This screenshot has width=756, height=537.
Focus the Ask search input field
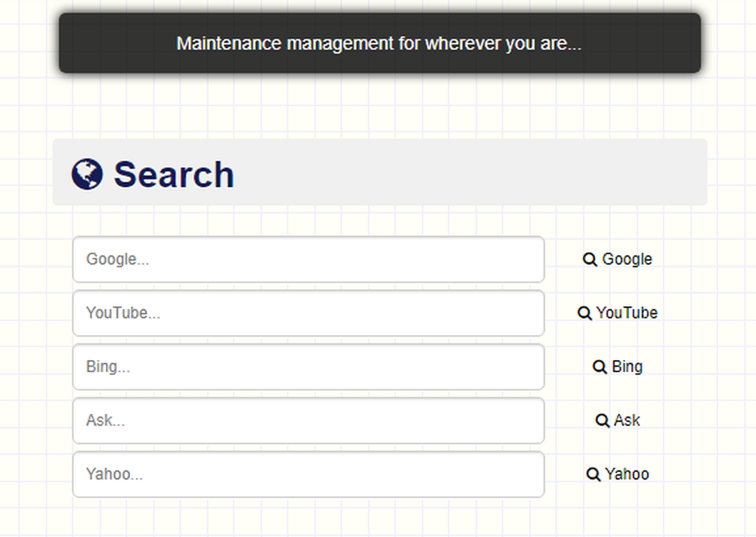click(308, 421)
